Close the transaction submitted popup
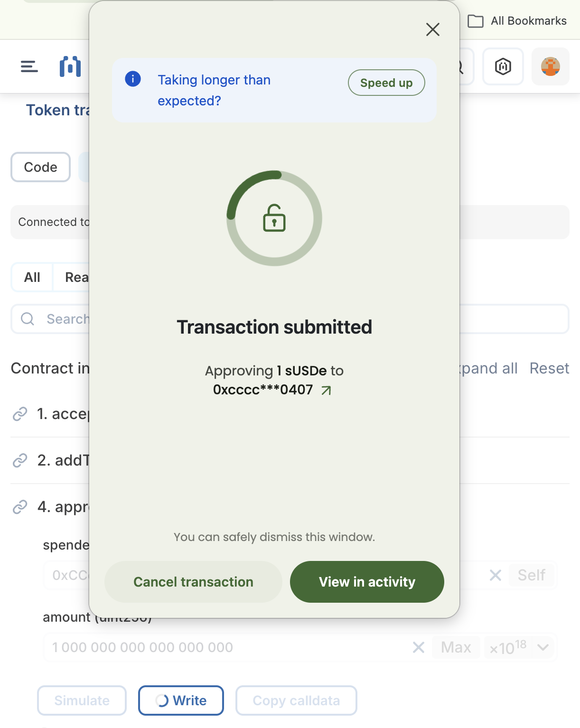580x728 pixels. pos(432,29)
